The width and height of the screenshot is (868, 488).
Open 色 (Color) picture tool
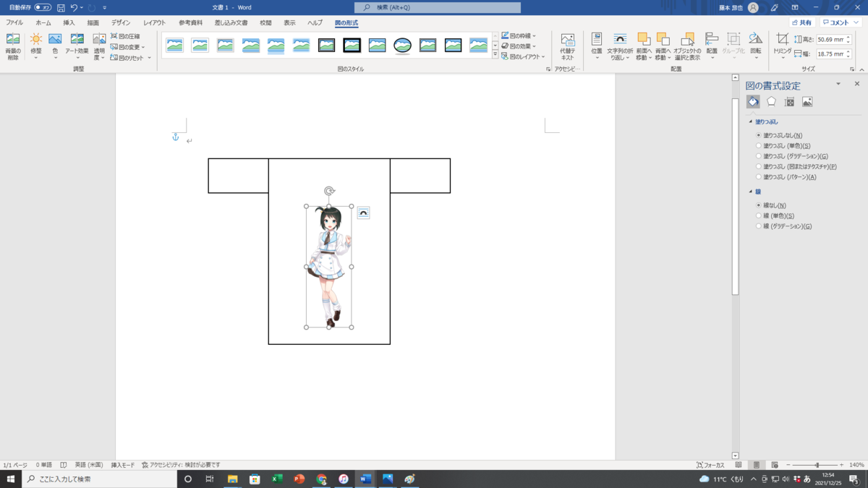(55, 46)
